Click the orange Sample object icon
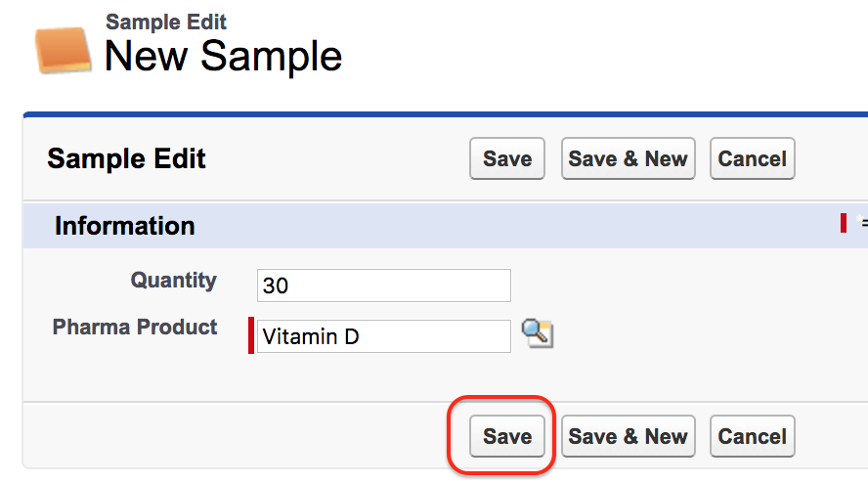This screenshot has height=483, width=868. 63,50
